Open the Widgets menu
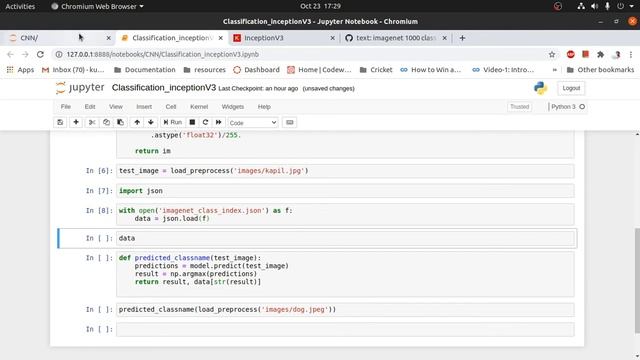The width and height of the screenshot is (640, 360). pos(233,107)
